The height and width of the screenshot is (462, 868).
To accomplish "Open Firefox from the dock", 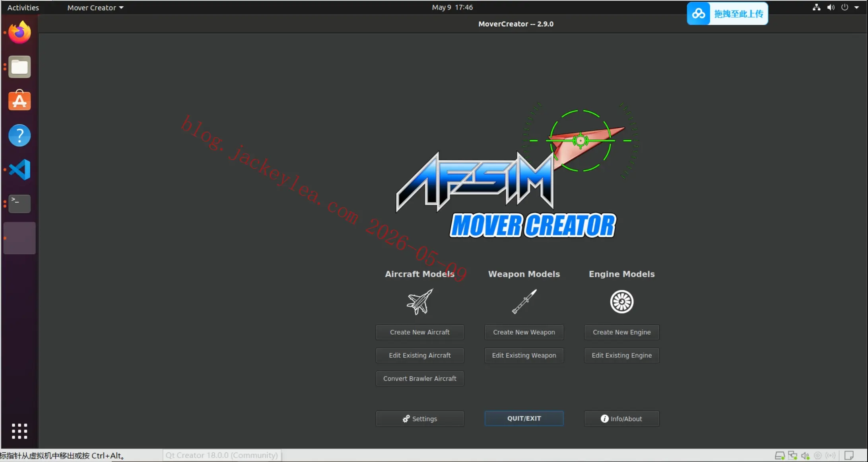I will [x=19, y=32].
